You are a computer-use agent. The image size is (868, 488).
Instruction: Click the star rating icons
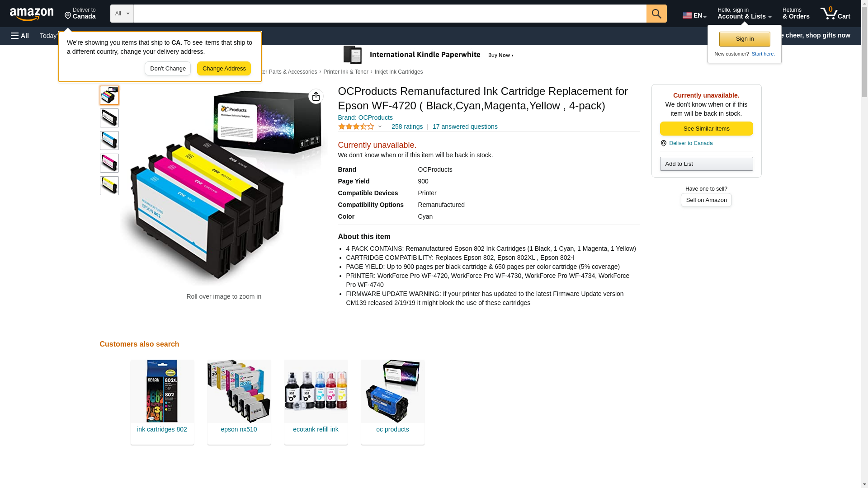click(356, 127)
